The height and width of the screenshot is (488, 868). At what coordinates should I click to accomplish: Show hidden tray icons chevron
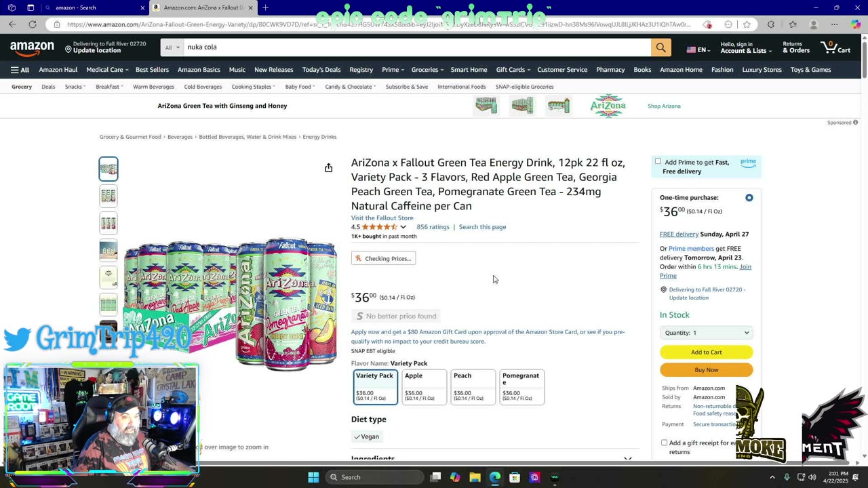772,477
